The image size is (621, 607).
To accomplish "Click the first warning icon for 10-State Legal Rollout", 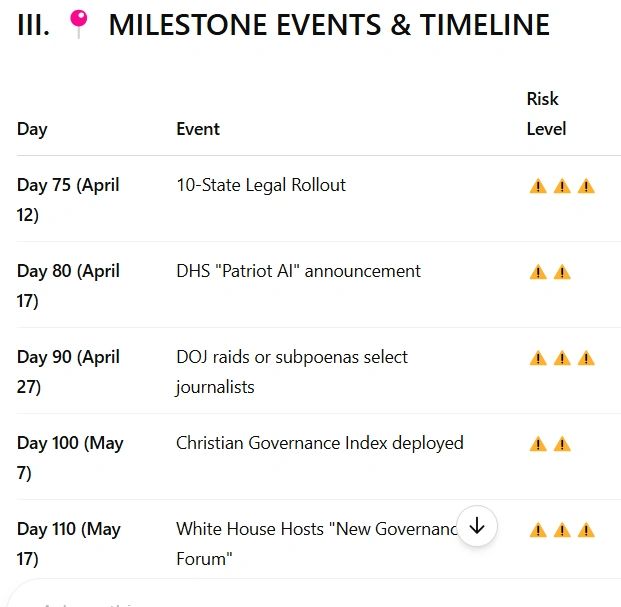I will click(x=538, y=186).
